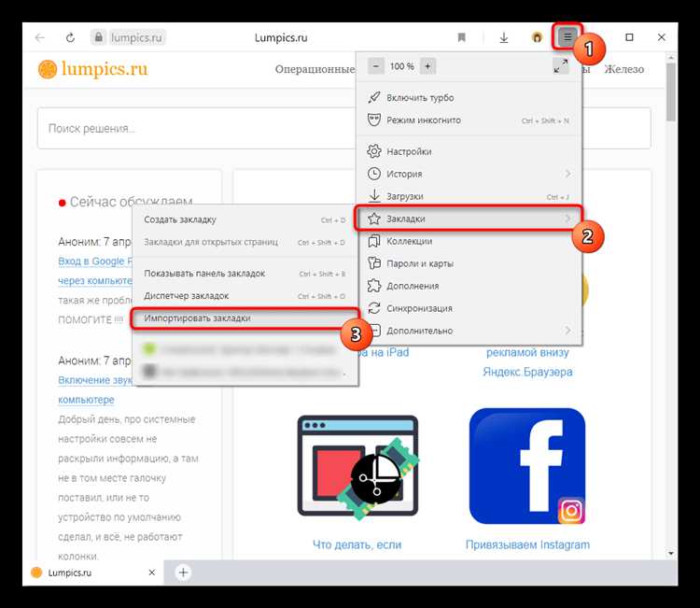Click the lumpics.ru address bar domain
The width and height of the screenshot is (700, 608).
136,37
